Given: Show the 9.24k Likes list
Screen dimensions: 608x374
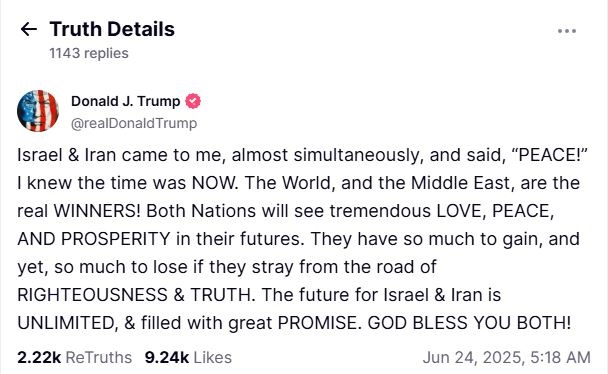Looking at the screenshot, I should 188,357.
